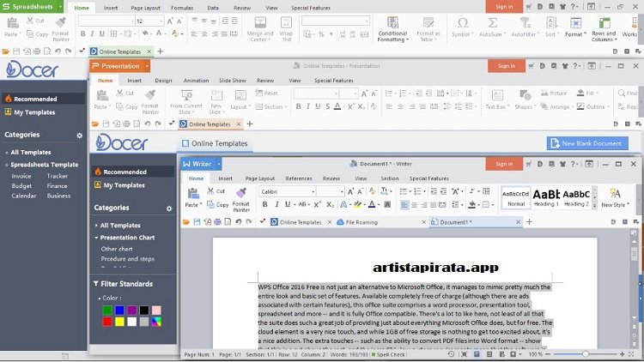
Task: Open categories settings gear in Spreadsheets sidebar
Action: pyautogui.click(x=79, y=135)
